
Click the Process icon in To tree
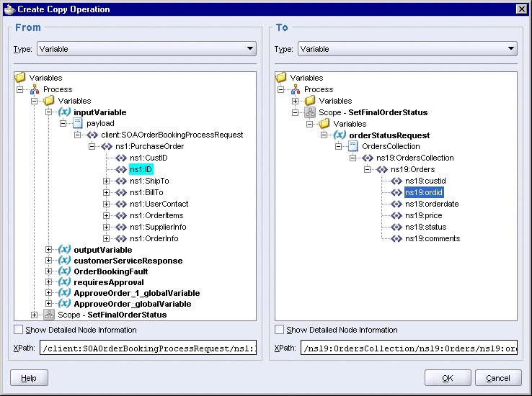296,89
